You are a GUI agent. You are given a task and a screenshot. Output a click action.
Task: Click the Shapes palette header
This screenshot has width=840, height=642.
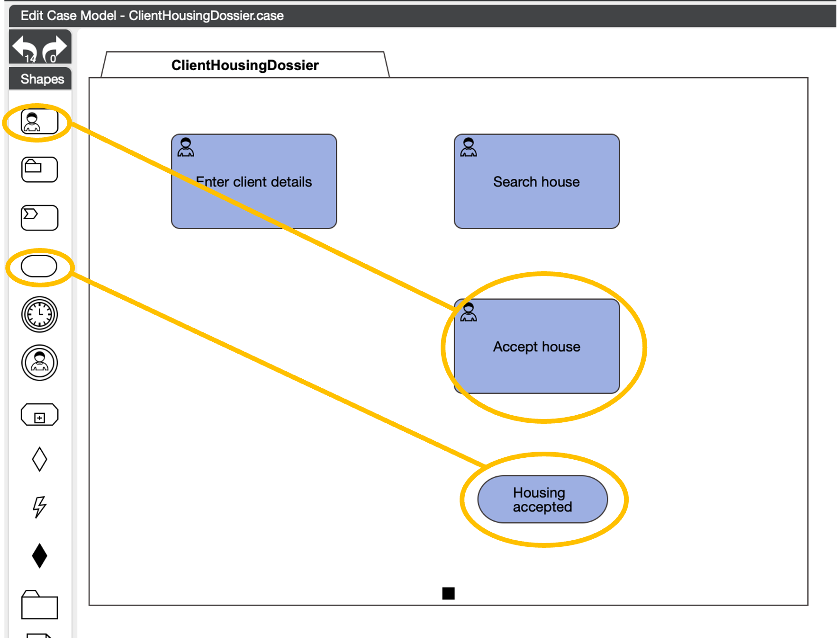(x=41, y=79)
